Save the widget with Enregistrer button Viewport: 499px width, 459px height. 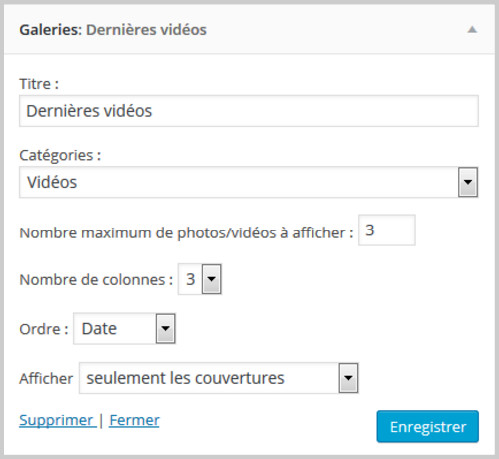(428, 427)
